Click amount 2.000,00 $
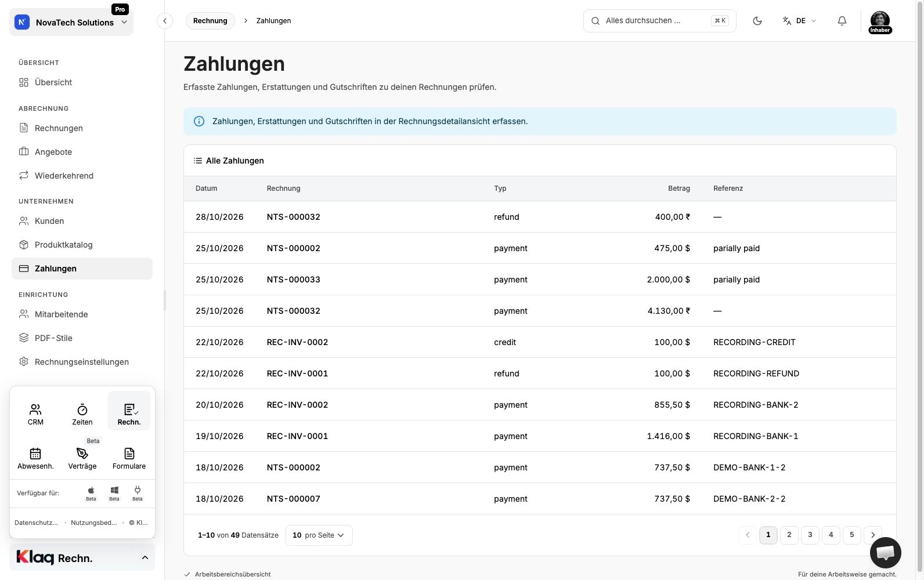The height and width of the screenshot is (580, 924). (x=669, y=280)
